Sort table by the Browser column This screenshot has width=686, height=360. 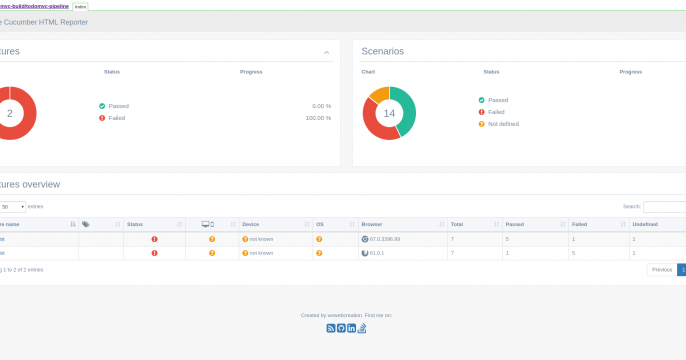point(403,224)
